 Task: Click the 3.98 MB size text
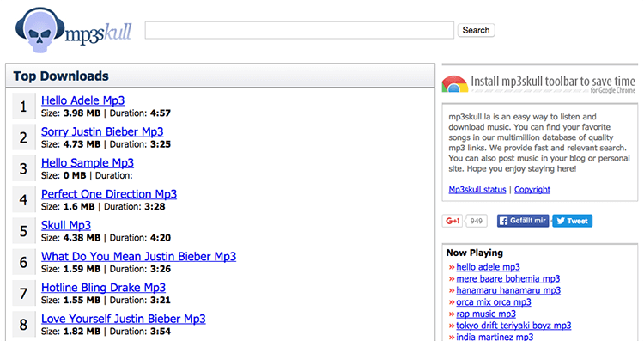click(82, 113)
